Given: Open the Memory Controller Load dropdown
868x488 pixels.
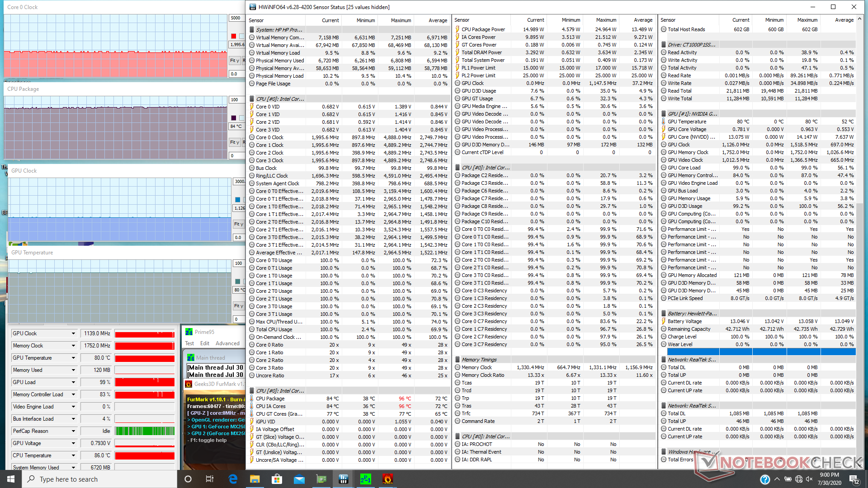Looking at the screenshot, I should point(73,394).
